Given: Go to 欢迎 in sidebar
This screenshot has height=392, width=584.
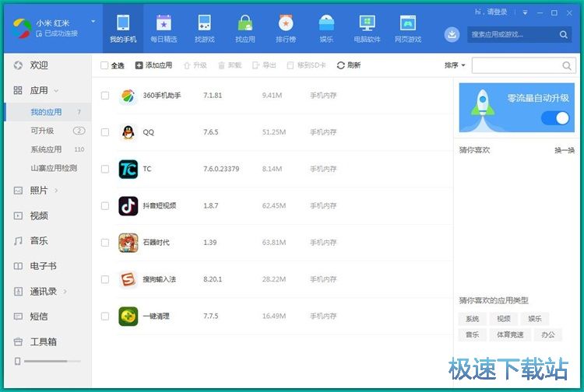Looking at the screenshot, I should tap(47, 65).
